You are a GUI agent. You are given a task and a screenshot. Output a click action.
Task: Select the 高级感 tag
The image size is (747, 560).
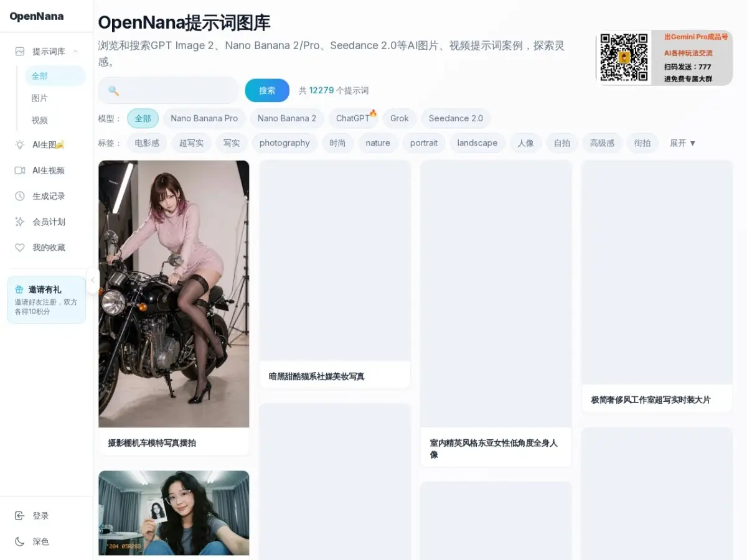pos(602,143)
